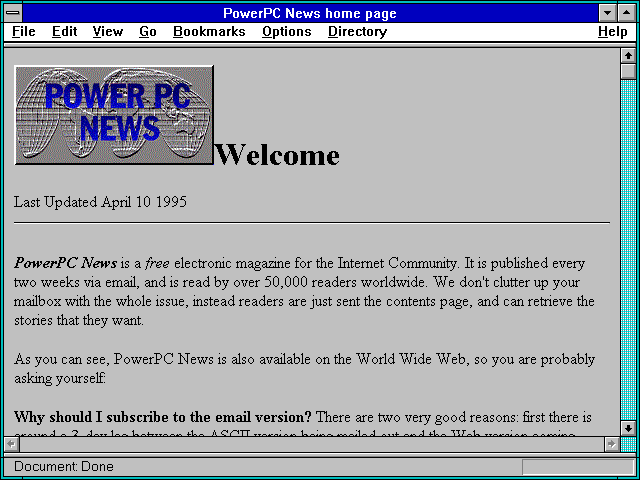Open the Help menu

point(613,32)
